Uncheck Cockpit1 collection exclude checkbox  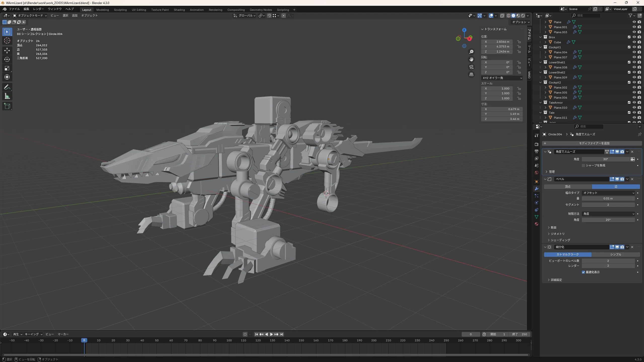(629, 47)
